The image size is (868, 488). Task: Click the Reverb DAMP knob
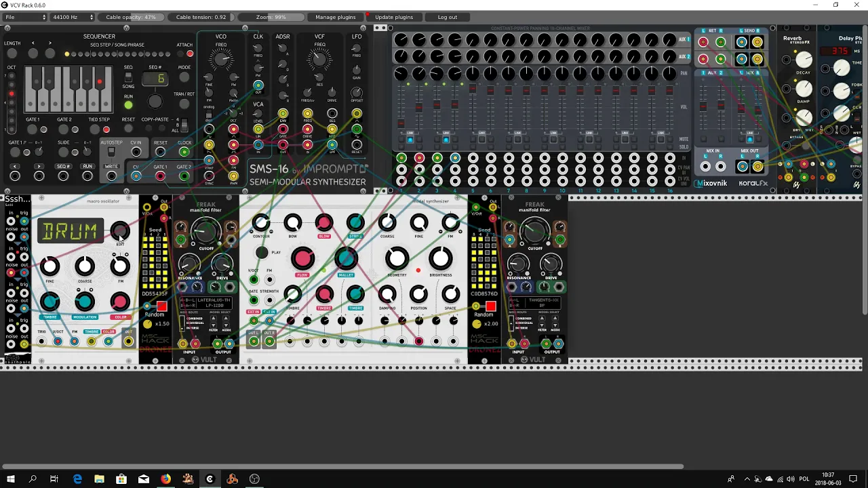pyautogui.click(x=804, y=89)
